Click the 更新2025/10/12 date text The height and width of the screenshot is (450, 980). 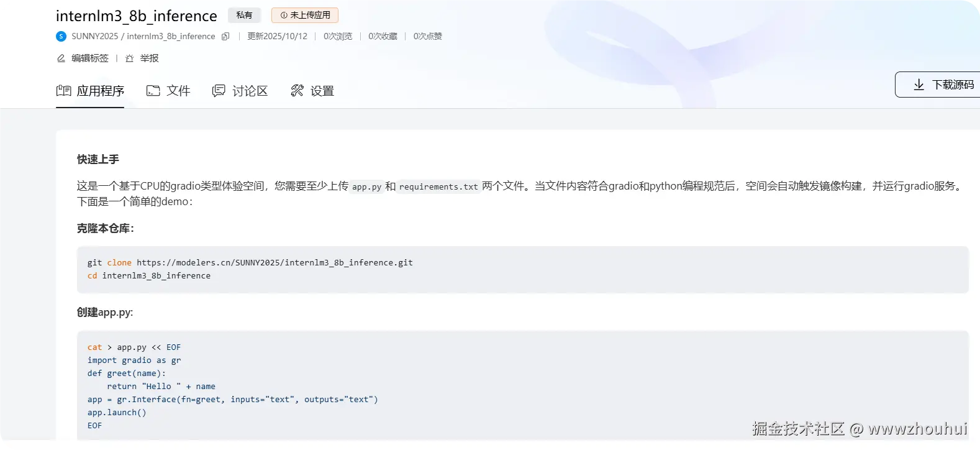point(278,36)
